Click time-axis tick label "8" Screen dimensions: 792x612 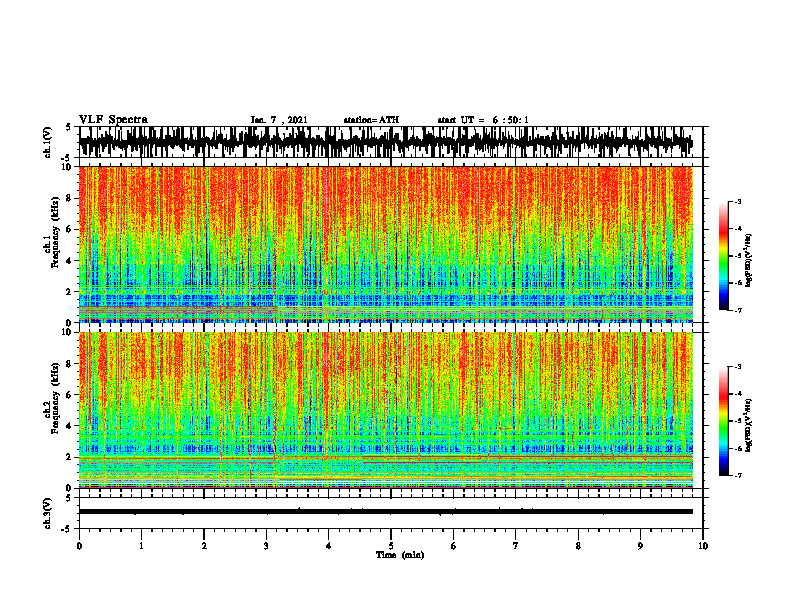pyautogui.click(x=578, y=546)
